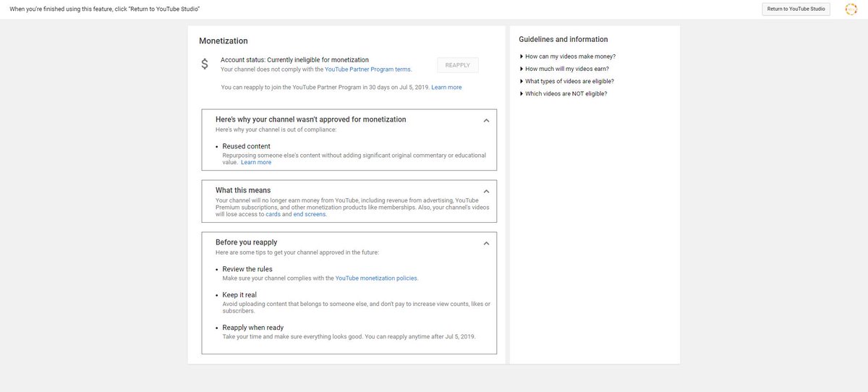Click 'Here's why your channel wasn't approved' title
The image size is (868, 392).
(311, 119)
